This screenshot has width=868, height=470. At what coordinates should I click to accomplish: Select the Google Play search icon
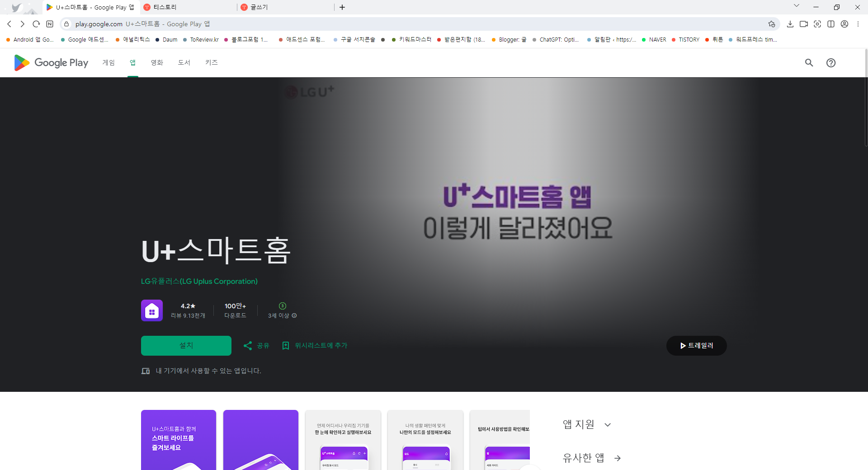[809, 63]
